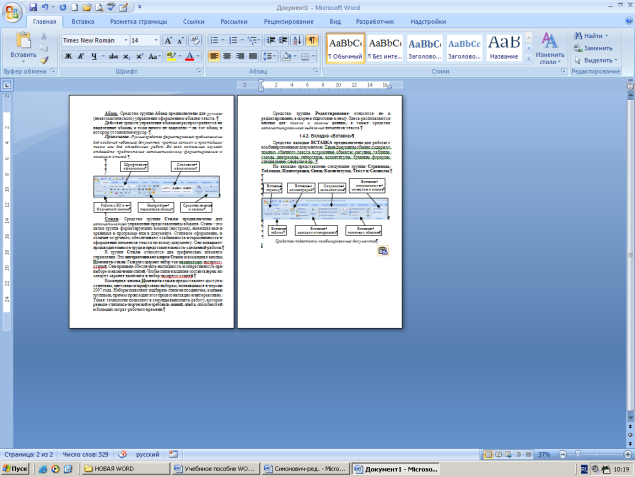The height and width of the screenshot is (477, 635).
Task: Toggle underline Ч formatting
Action: click(x=94, y=56)
